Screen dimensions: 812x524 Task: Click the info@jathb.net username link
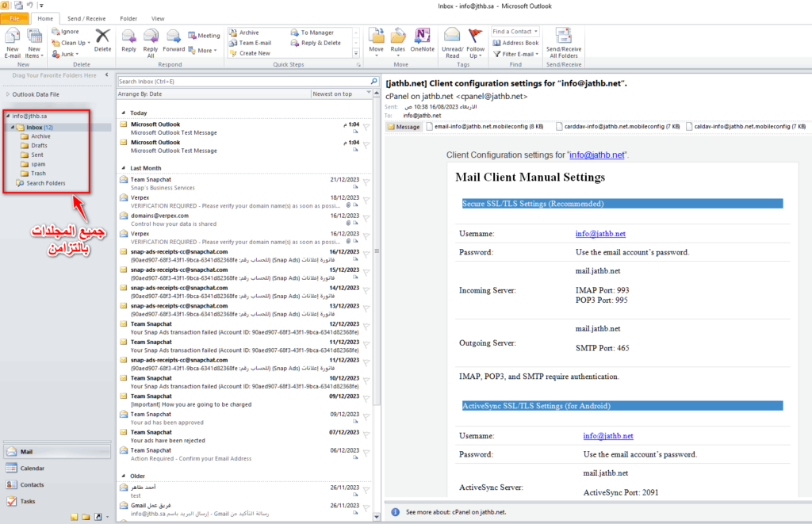[600, 234]
